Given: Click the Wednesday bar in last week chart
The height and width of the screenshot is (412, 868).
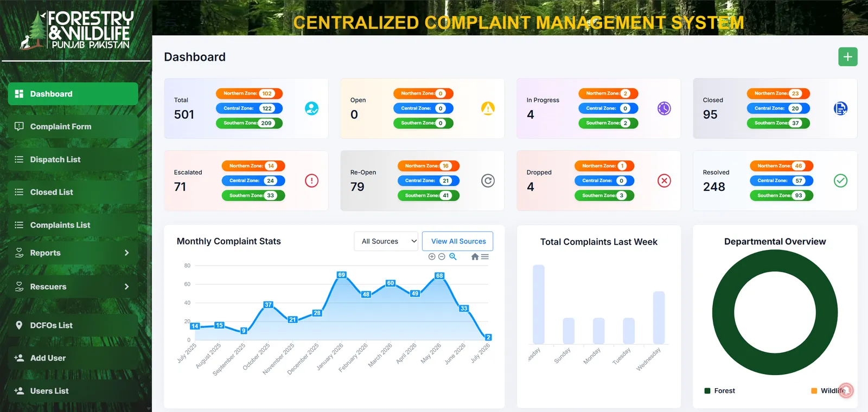Looking at the screenshot, I should click(x=659, y=318).
